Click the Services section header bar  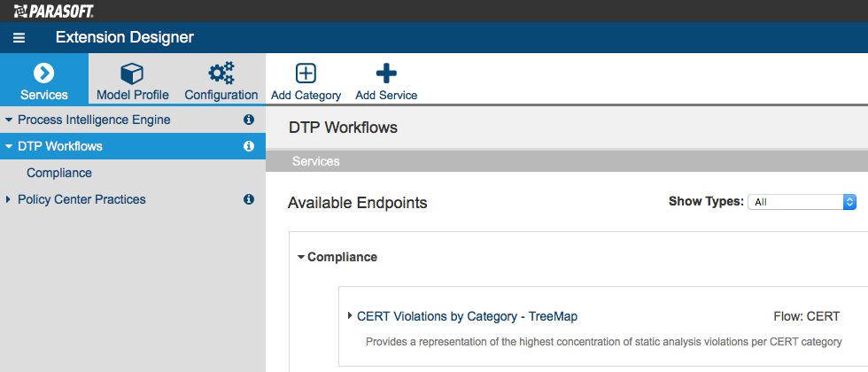click(567, 161)
